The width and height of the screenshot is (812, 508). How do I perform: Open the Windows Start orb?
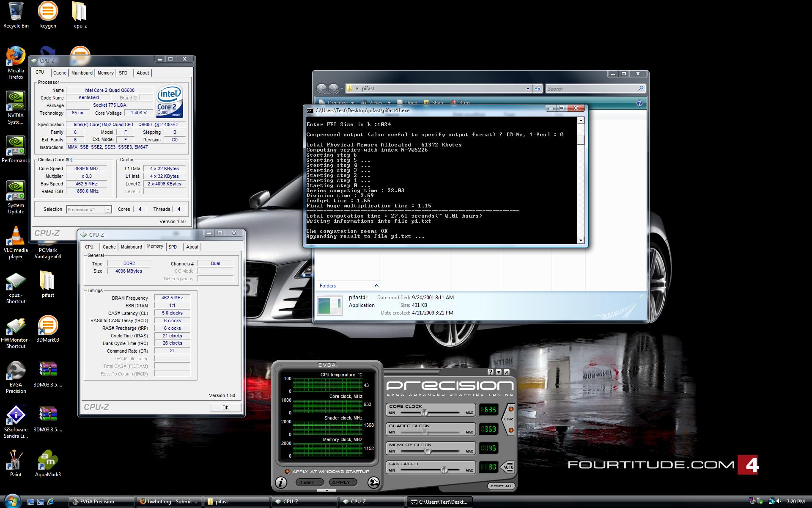[x=12, y=501]
